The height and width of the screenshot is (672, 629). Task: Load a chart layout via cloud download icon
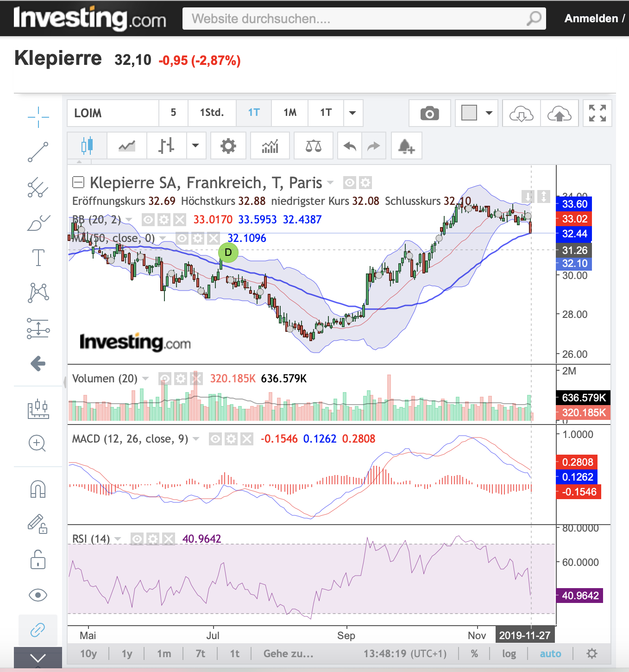click(x=521, y=113)
